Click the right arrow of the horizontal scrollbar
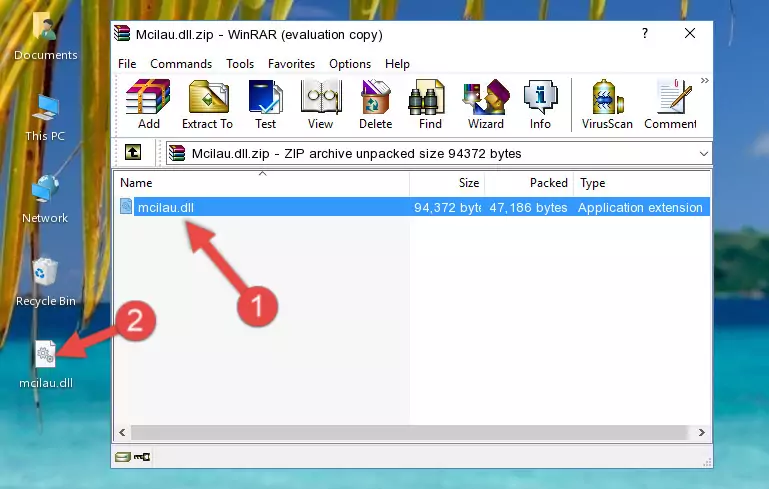 (x=702, y=433)
